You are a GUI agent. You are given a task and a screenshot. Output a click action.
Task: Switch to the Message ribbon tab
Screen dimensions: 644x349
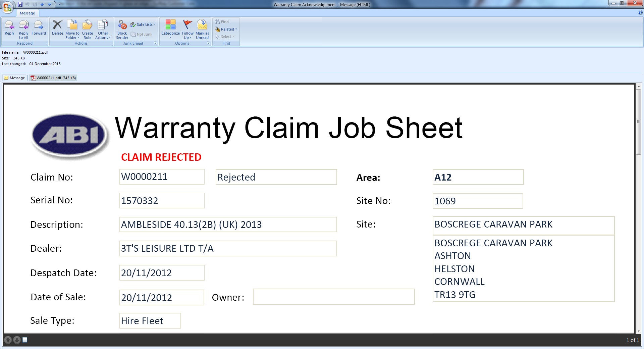pyautogui.click(x=27, y=13)
